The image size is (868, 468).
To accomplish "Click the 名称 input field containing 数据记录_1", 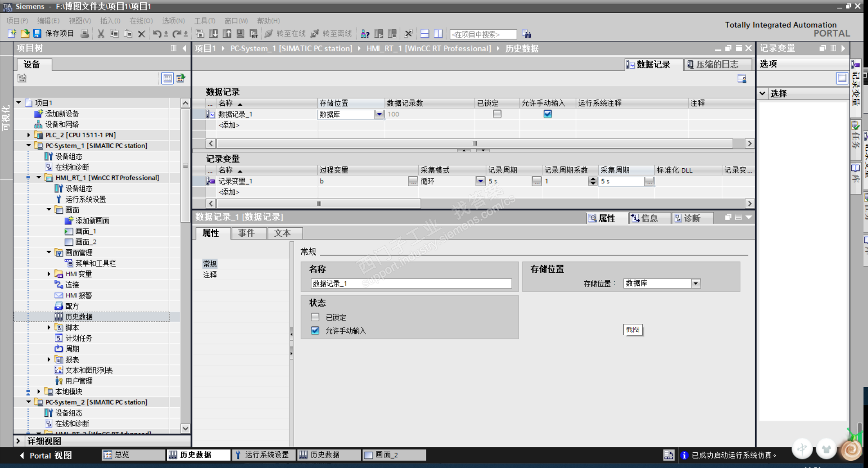I will pyautogui.click(x=411, y=283).
